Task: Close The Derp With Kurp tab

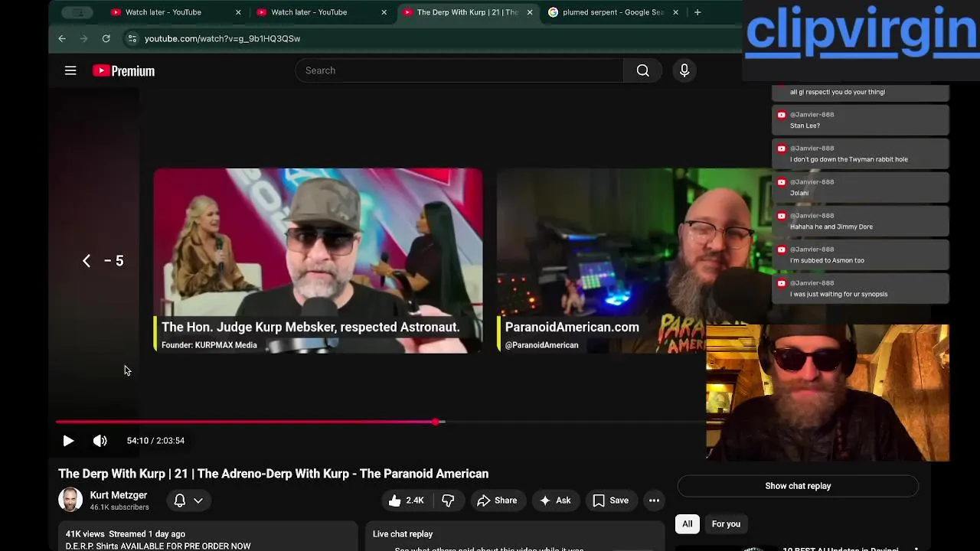Action: [x=529, y=12]
